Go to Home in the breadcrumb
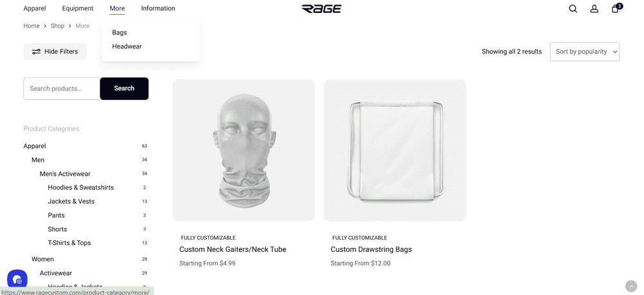Screen dimensions: 644x295 click(x=31, y=26)
